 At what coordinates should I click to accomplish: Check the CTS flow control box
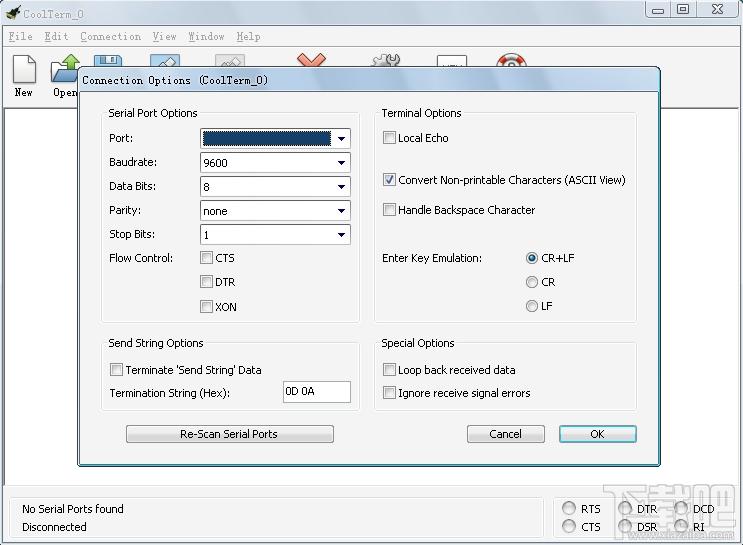(x=206, y=258)
